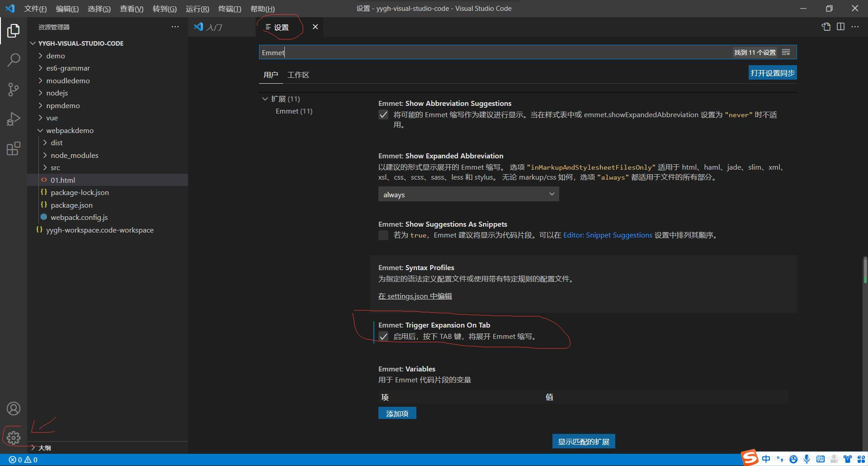Screen dimensions: 868x466
Task: Toggle Sogou Chinese/English mode 中
Action: (766, 459)
